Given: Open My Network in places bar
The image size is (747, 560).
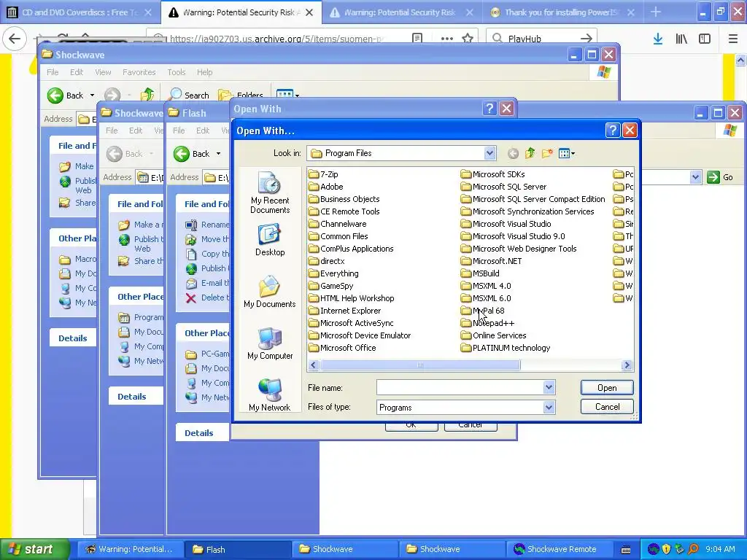Looking at the screenshot, I should click(x=270, y=395).
